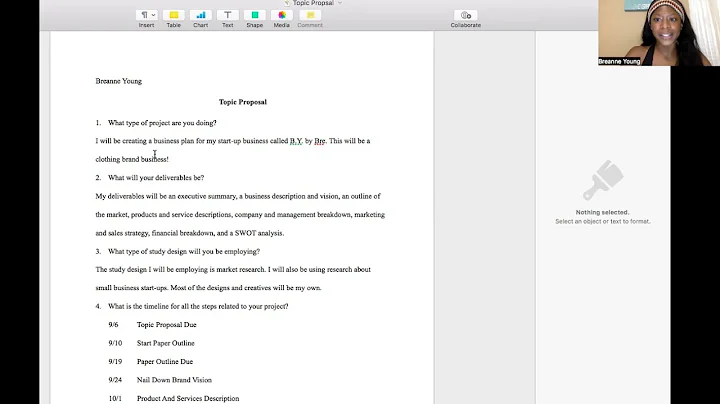Click the misspelled word Bre

tap(320, 141)
